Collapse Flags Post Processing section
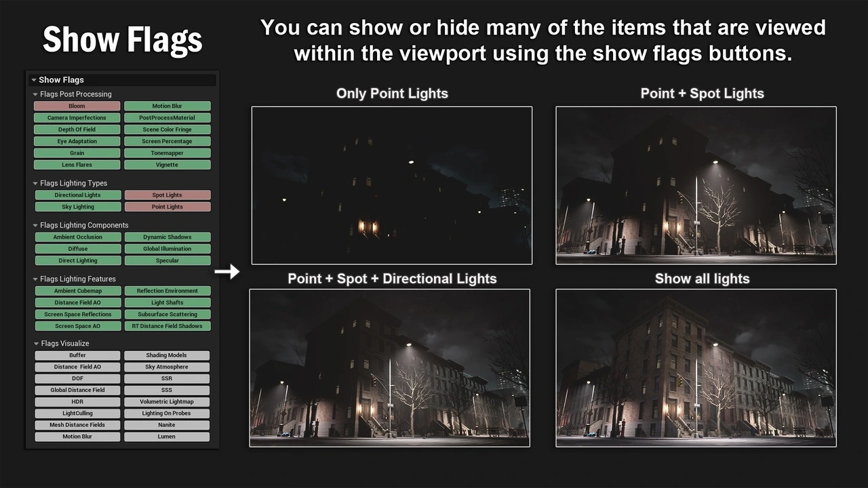Screen dimensions: 868x488 coord(35,94)
